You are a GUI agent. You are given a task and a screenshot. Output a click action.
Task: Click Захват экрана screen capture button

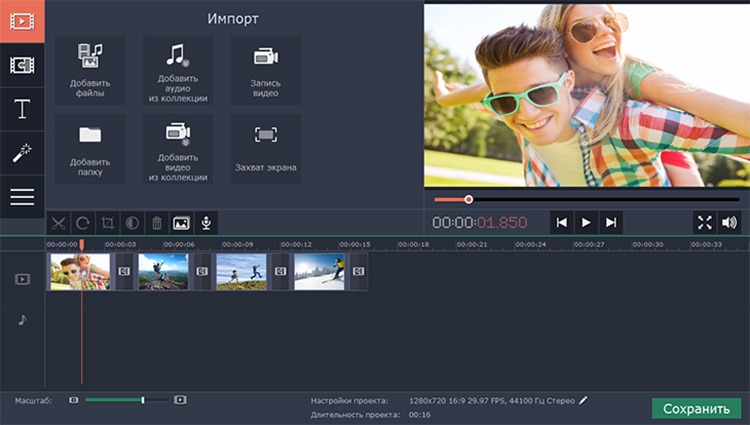click(x=265, y=148)
